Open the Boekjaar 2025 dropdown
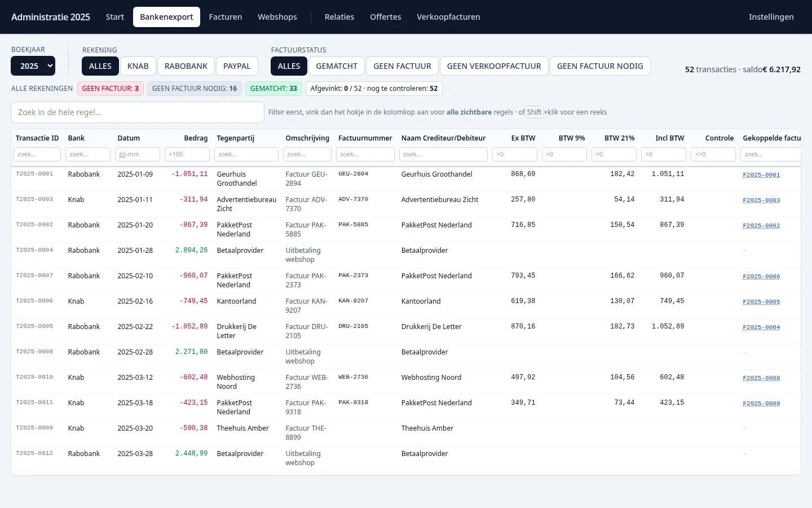 point(33,66)
